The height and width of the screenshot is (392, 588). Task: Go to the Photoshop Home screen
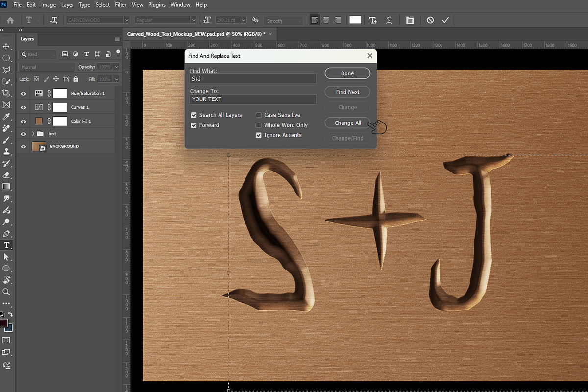pyautogui.click(x=10, y=20)
